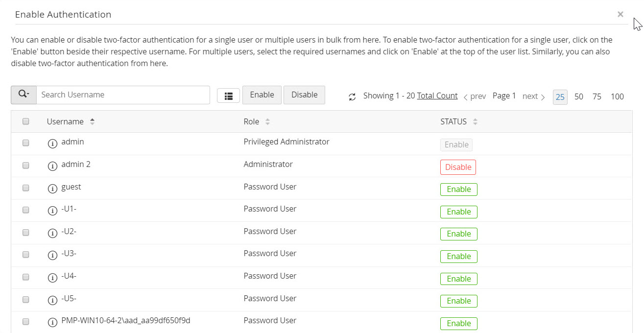
Task: Sort the STATUS column
Action: point(475,122)
